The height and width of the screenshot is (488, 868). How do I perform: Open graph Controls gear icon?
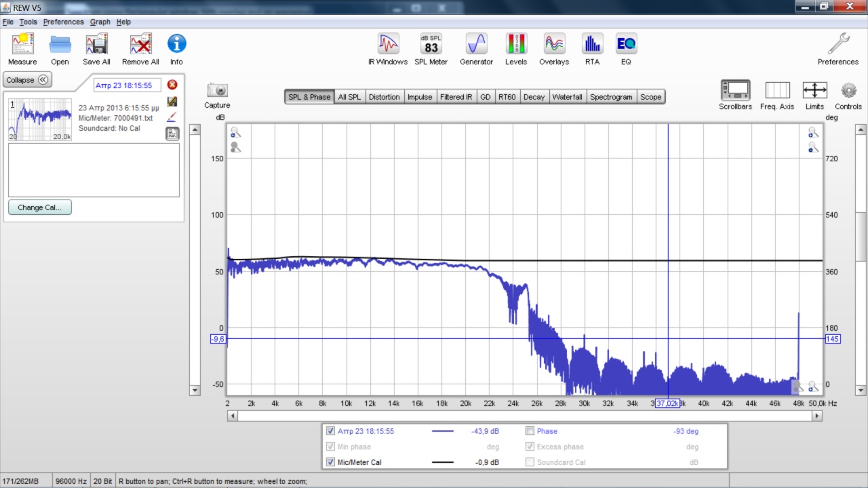(x=848, y=91)
